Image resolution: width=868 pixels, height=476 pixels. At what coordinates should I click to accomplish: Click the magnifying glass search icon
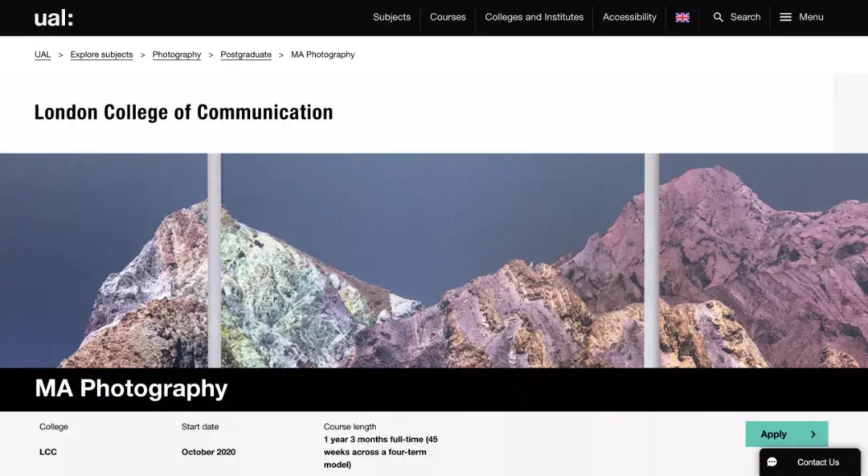tap(718, 17)
